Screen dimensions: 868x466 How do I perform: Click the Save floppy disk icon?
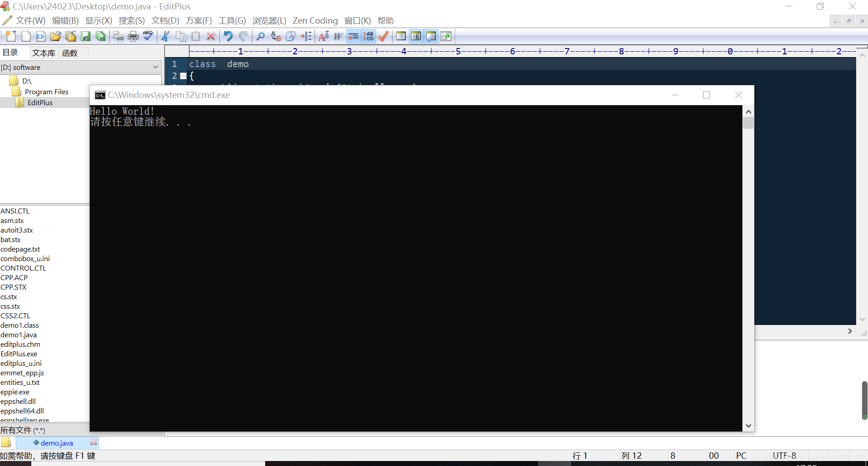pos(86,36)
